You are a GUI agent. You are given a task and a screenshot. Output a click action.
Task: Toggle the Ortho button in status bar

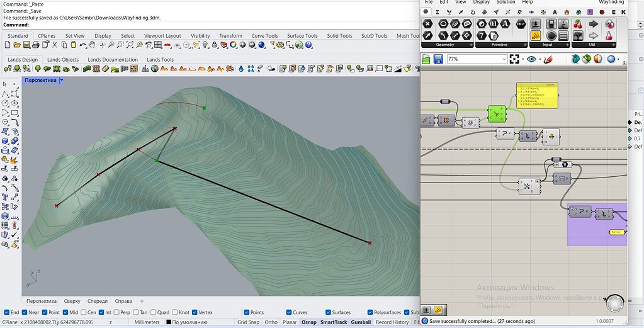click(271, 322)
